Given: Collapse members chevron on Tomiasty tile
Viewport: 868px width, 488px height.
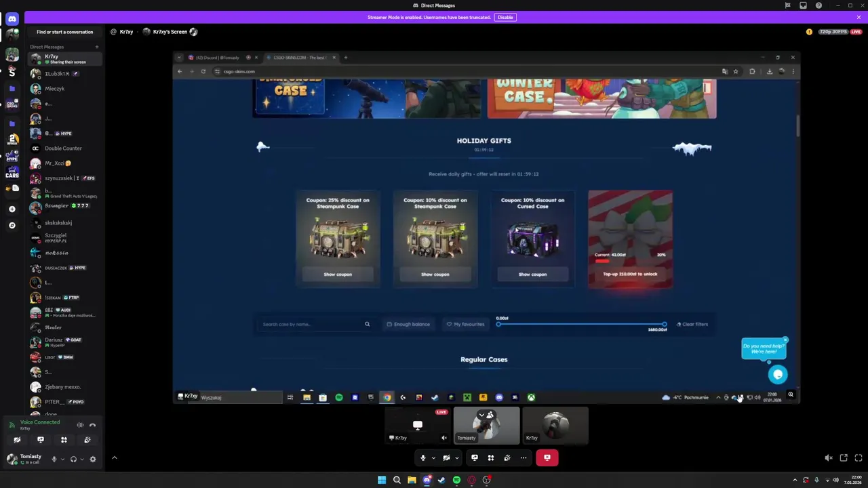Looking at the screenshot, I should (x=482, y=415).
